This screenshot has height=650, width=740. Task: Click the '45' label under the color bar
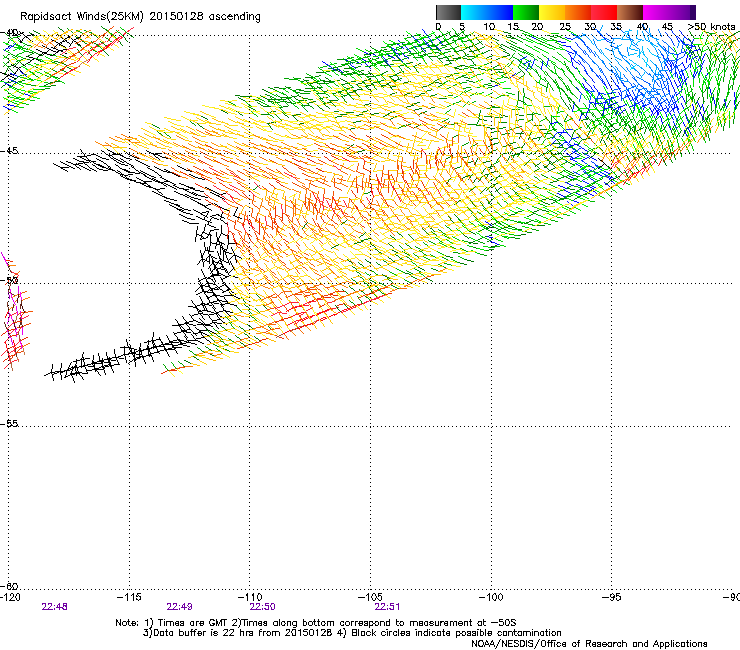667,27
